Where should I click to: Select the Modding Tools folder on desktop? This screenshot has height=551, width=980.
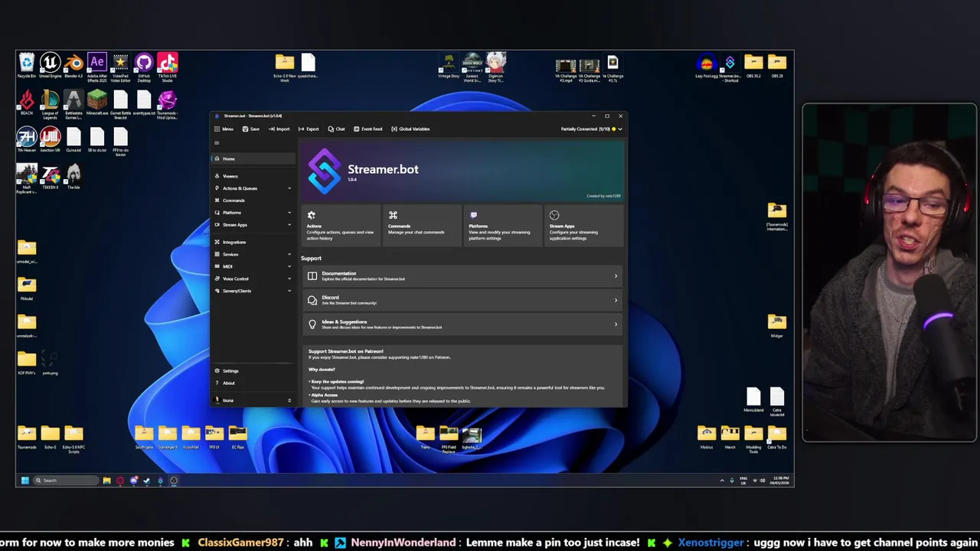[x=753, y=439]
